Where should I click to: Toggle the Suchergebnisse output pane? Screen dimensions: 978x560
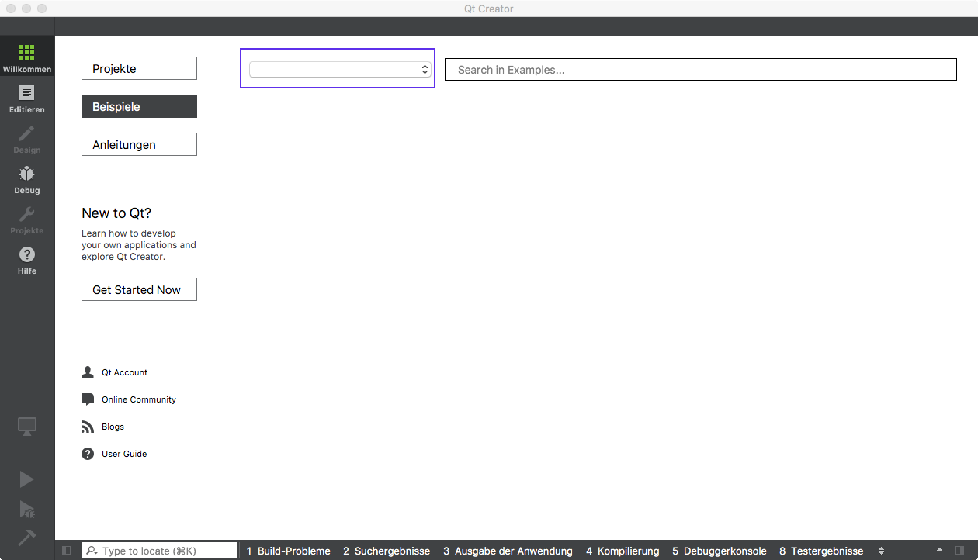pyautogui.click(x=387, y=551)
